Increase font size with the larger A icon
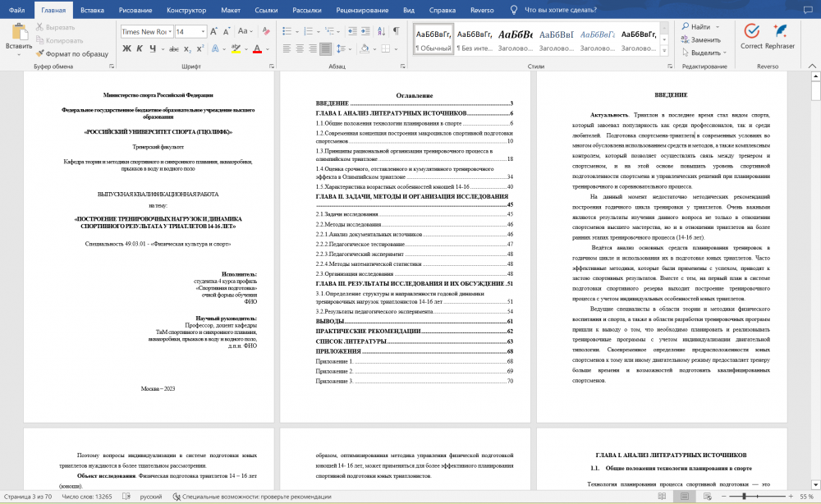This screenshot has height=504, width=821. click(214, 31)
